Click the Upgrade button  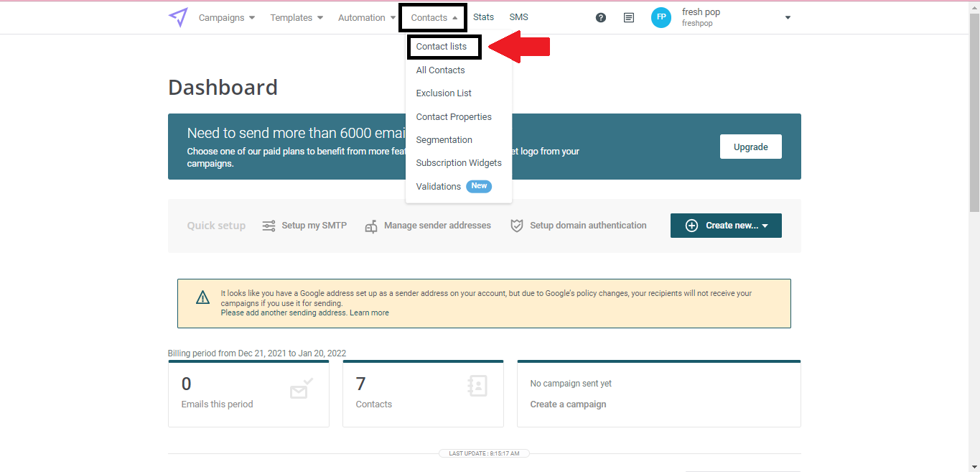click(x=751, y=147)
